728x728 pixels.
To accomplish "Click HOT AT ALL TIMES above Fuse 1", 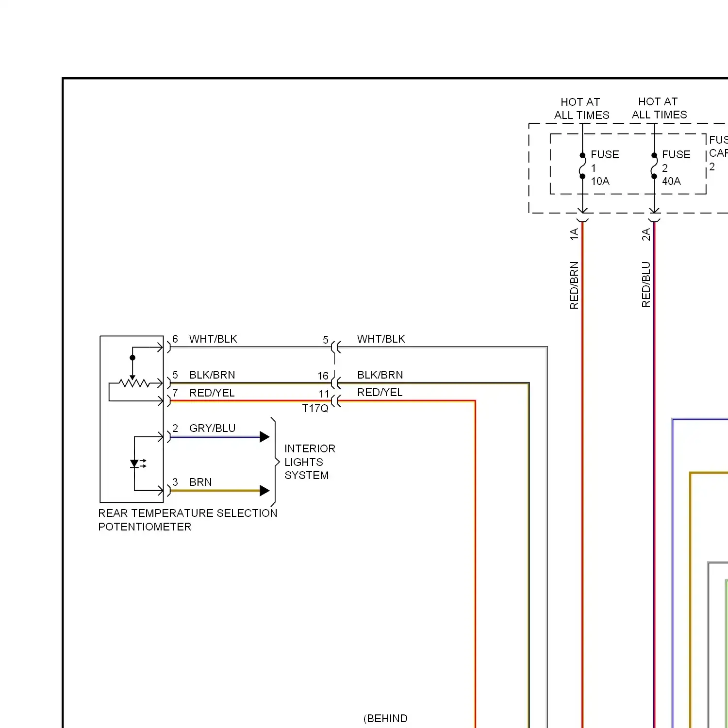I will click(x=581, y=109).
